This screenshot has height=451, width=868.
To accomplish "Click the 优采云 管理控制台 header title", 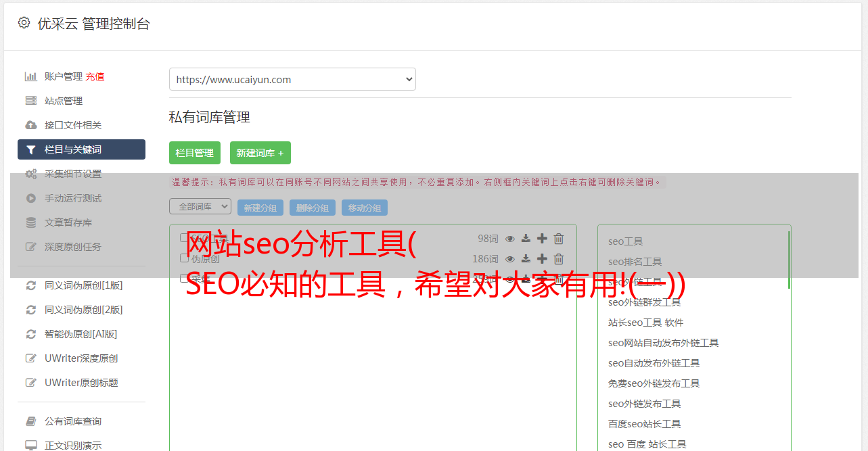I will pos(93,24).
